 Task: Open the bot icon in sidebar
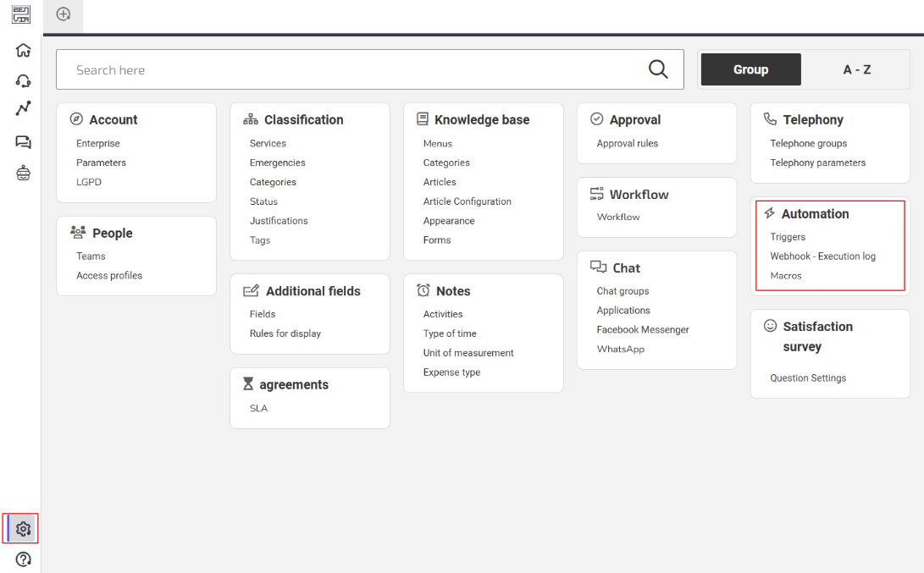coord(23,174)
